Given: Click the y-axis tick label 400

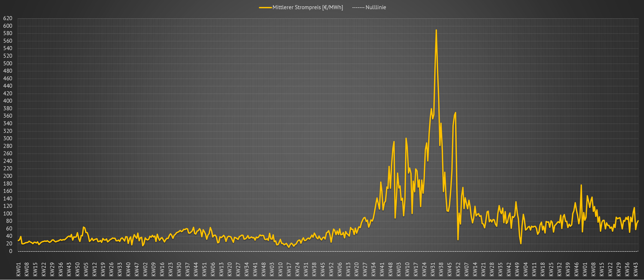Looking at the screenshot, I should click(8, 101).
